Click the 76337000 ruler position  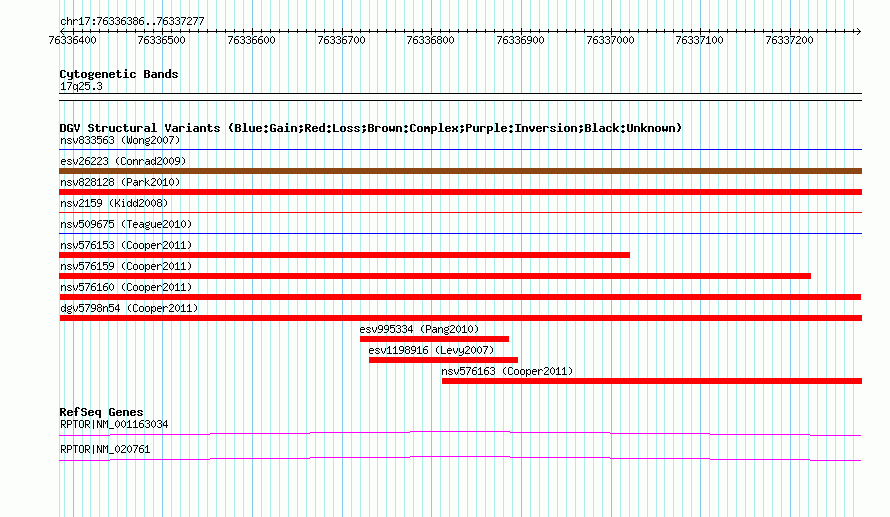[x=611, y=40]
